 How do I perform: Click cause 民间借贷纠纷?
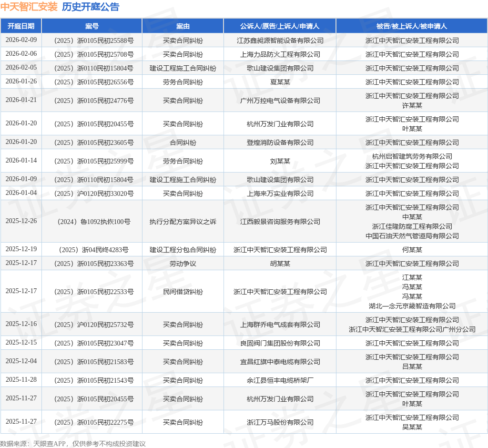click(x=183, y=292)
